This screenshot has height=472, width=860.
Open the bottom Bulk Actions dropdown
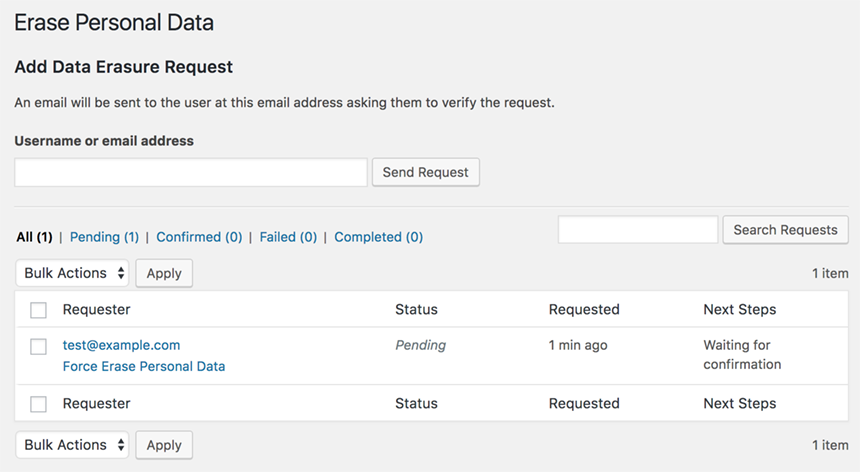pos(72,445)
